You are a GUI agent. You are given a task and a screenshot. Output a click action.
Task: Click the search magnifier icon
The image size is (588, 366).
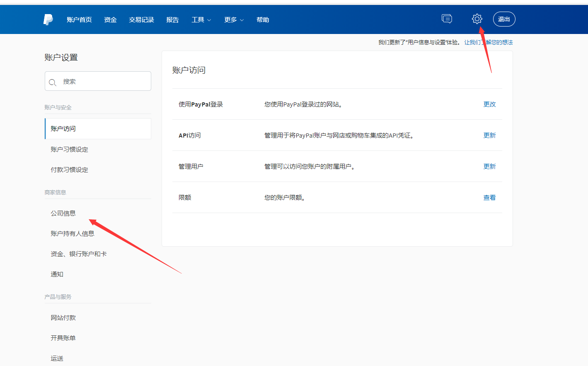[53, 82]
